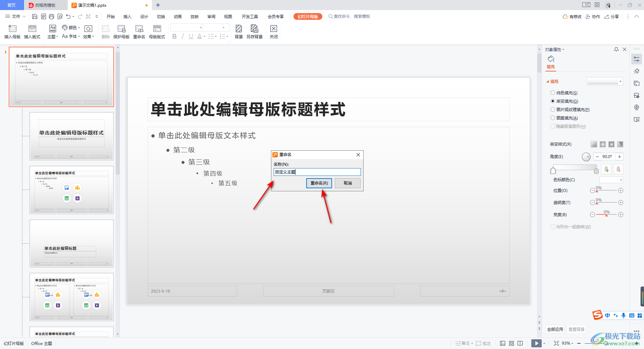644x349 pixels.
Task: Select Picture or Texture Fill (图片或纹理填充)
Action: tap(553, 109)
